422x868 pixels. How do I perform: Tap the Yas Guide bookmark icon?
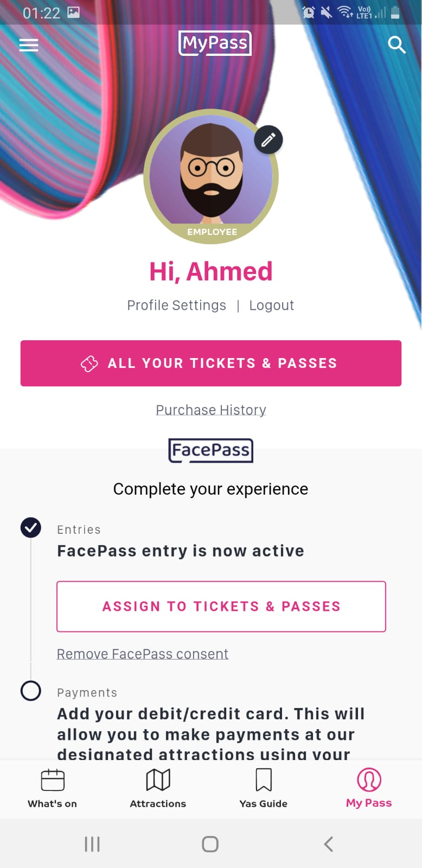click(264, 780)
